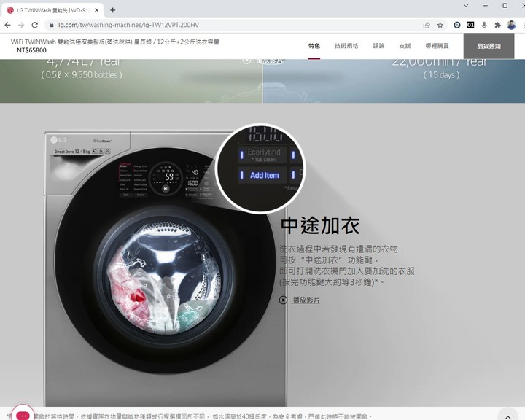Click the address bar URL lg.com/tw
The height and width of the screenshot is (420, 525).
128,25
